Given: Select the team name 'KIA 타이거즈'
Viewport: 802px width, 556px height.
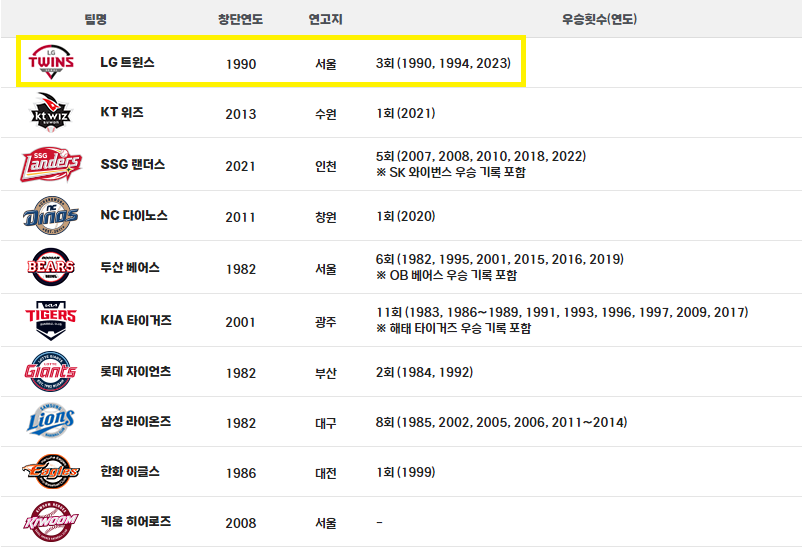Looking at the screenshot, I should point(136,320).
